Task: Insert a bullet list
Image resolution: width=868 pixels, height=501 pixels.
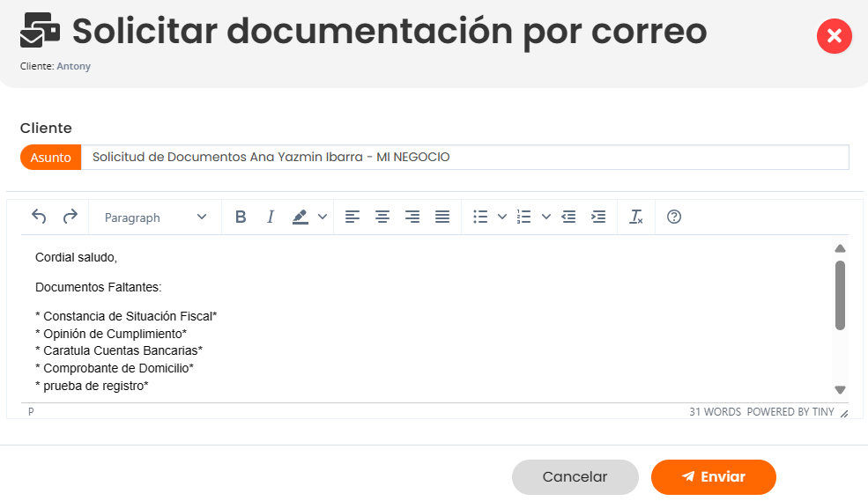Action: 480,217
